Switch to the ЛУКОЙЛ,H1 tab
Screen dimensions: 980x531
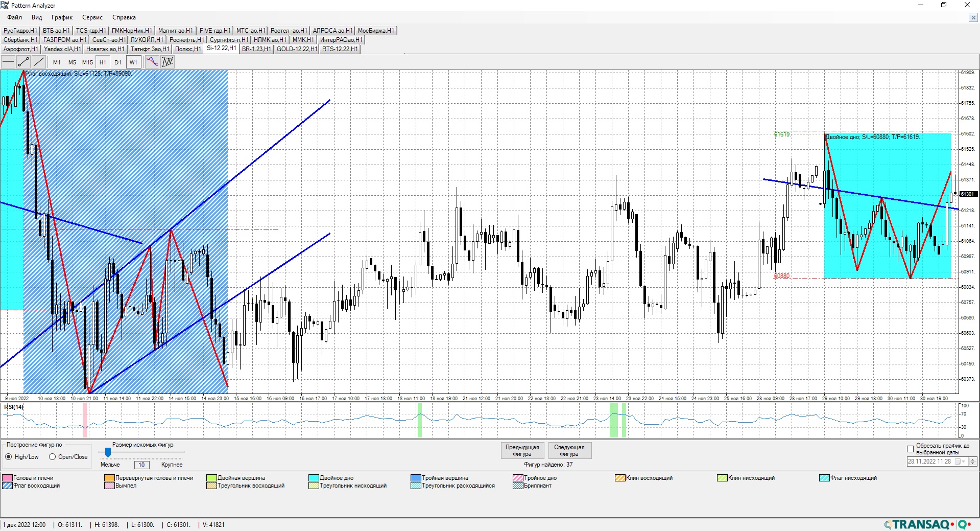(x=147, y=40)
